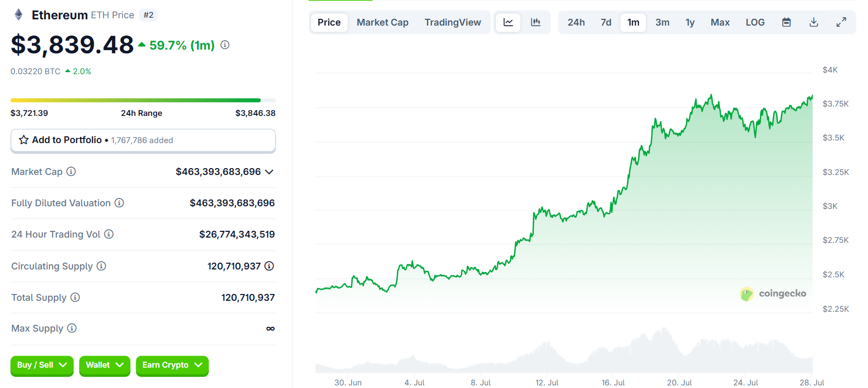Click the Ethereum diamond logo icon
Screen dimensions: 868x388
pyautogui.click(x=18, y=15)
